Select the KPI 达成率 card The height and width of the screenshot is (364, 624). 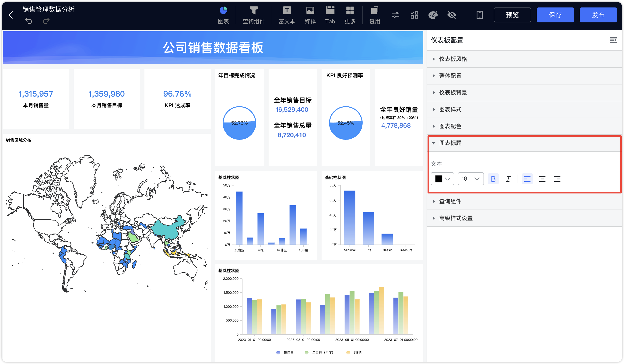[x=178, y=99]
